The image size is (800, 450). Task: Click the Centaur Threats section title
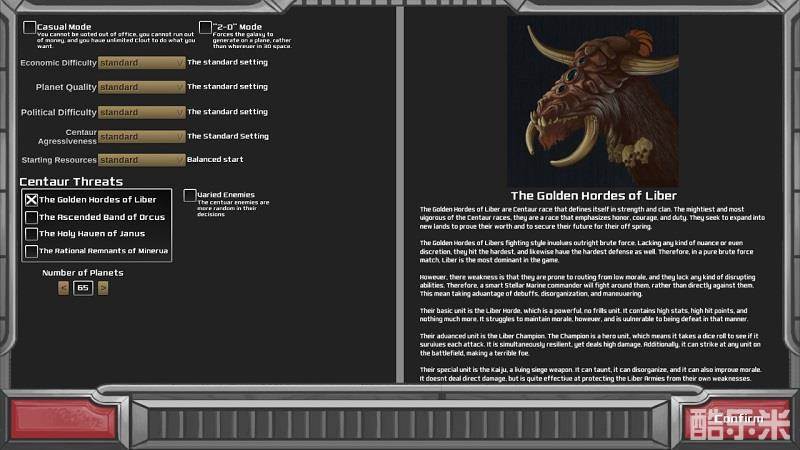pos(71,181)
